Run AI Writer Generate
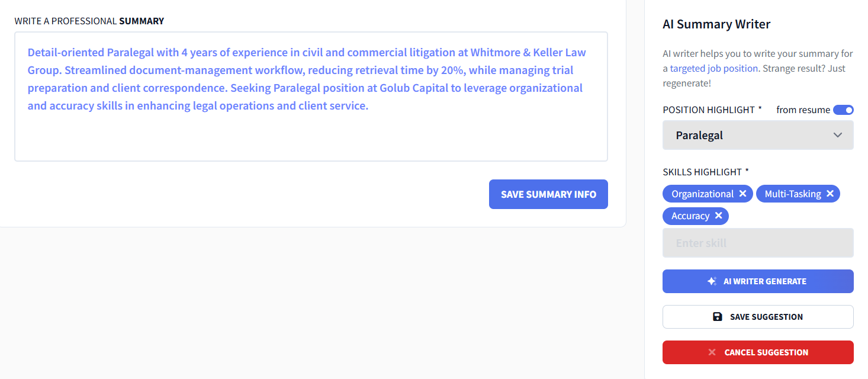 click(758, 281)
